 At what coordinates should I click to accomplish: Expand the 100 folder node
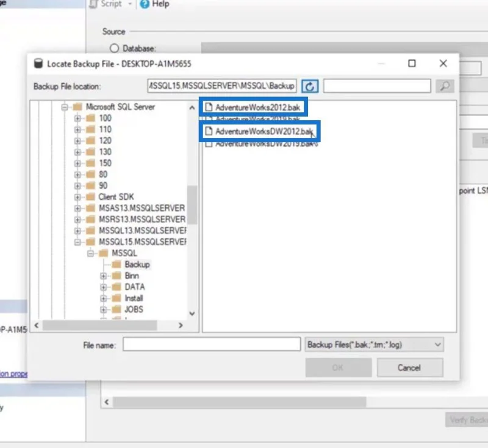(77, 118)
